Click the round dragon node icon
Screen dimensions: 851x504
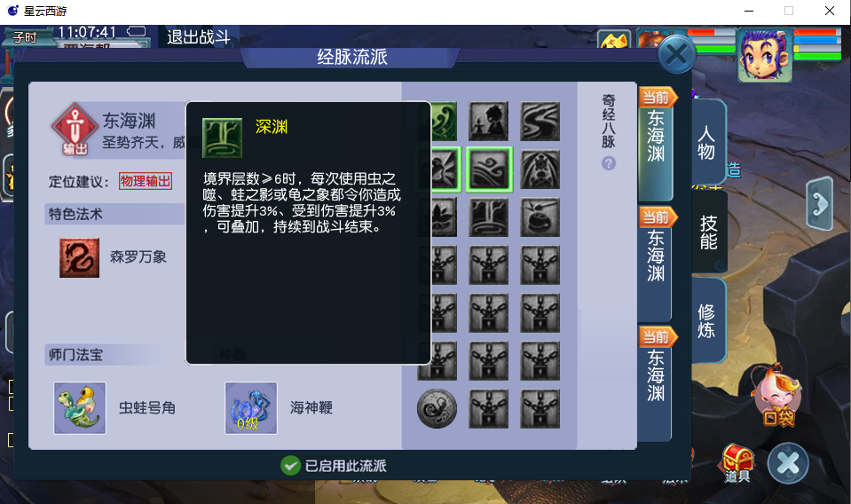[x=437, y=408]
